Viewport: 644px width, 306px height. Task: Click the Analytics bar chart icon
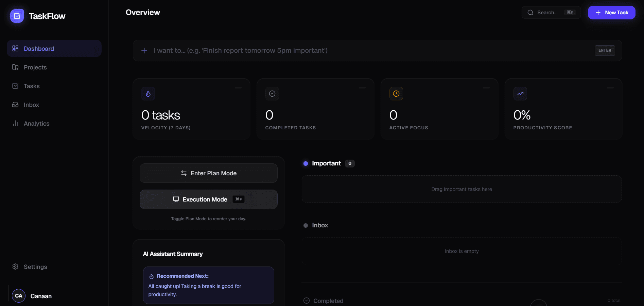(15, 123)
